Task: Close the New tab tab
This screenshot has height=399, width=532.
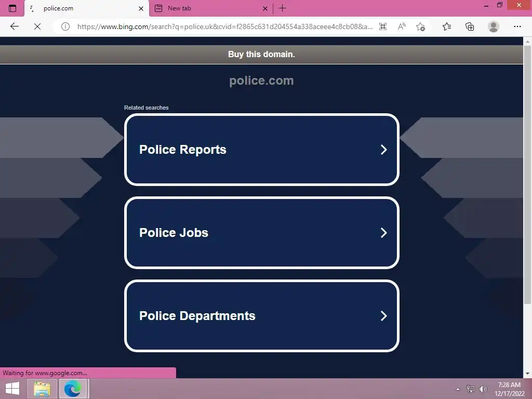Action: pyautogui.click(x=265, y=8)
